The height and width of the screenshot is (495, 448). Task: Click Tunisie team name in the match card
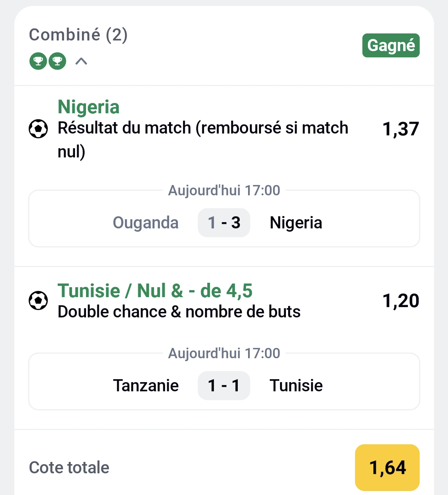click(296, 386)
